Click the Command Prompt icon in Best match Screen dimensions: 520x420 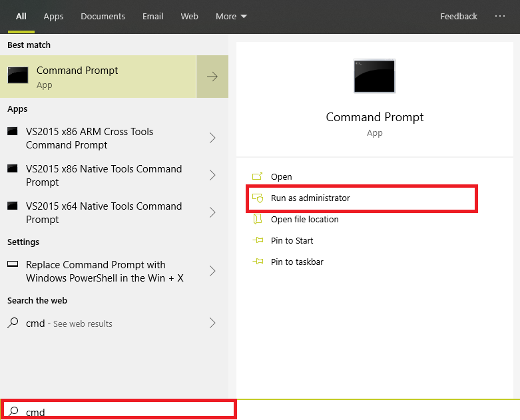click(18, 76)
